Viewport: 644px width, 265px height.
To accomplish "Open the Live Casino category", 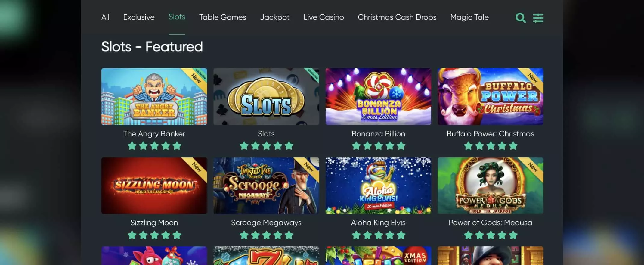I will 324,17.
